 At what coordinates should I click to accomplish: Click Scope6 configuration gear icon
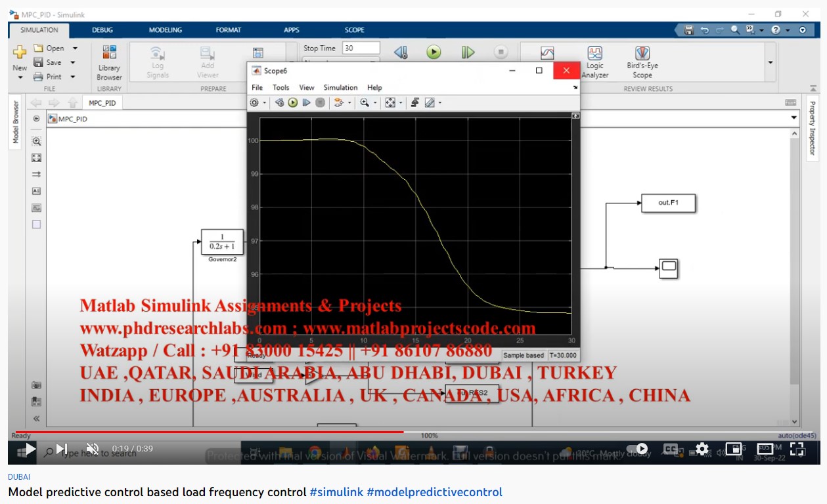click(254, 102)
